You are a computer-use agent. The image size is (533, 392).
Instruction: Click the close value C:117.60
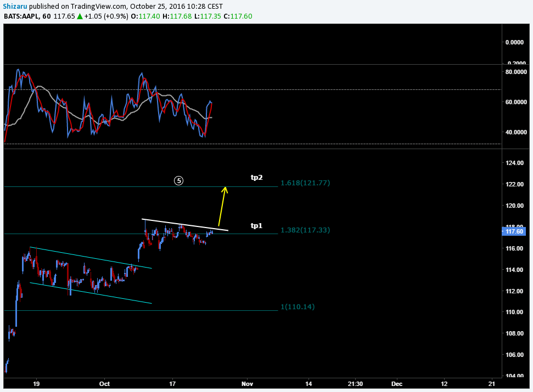[238, 16]
